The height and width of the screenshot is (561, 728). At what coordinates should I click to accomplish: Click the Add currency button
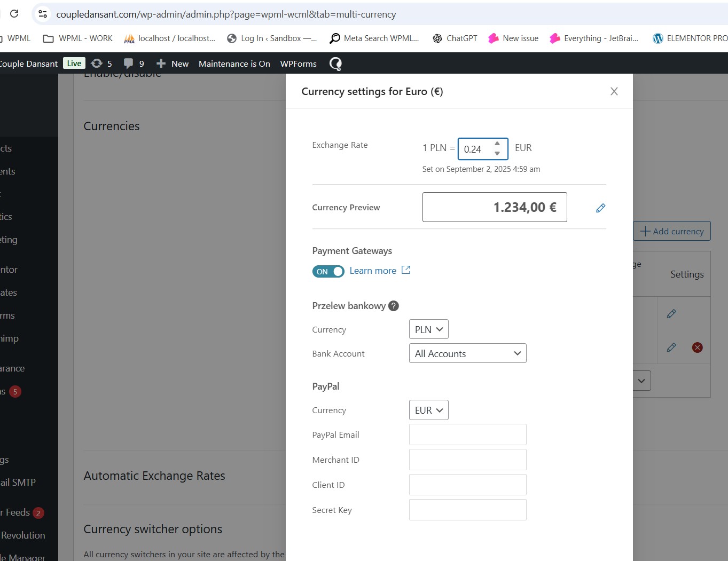coord(671,231)
